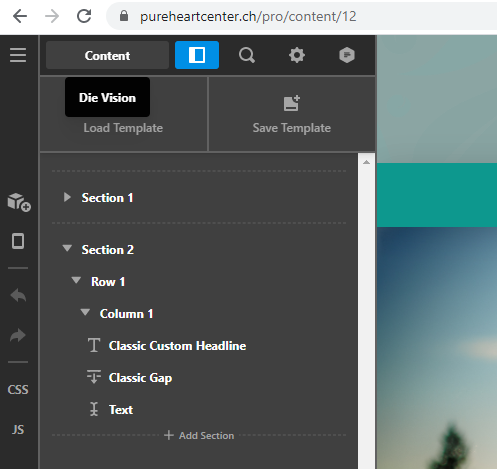
Task: Click Add Section link
Action: (199, 435)
